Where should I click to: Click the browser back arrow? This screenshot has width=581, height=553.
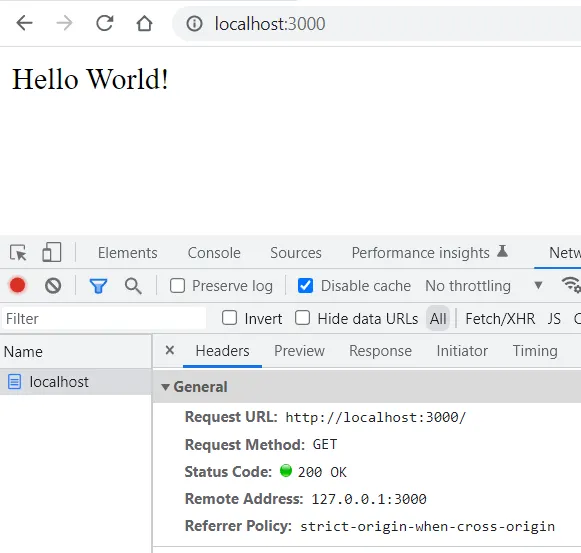click(24, 23)
